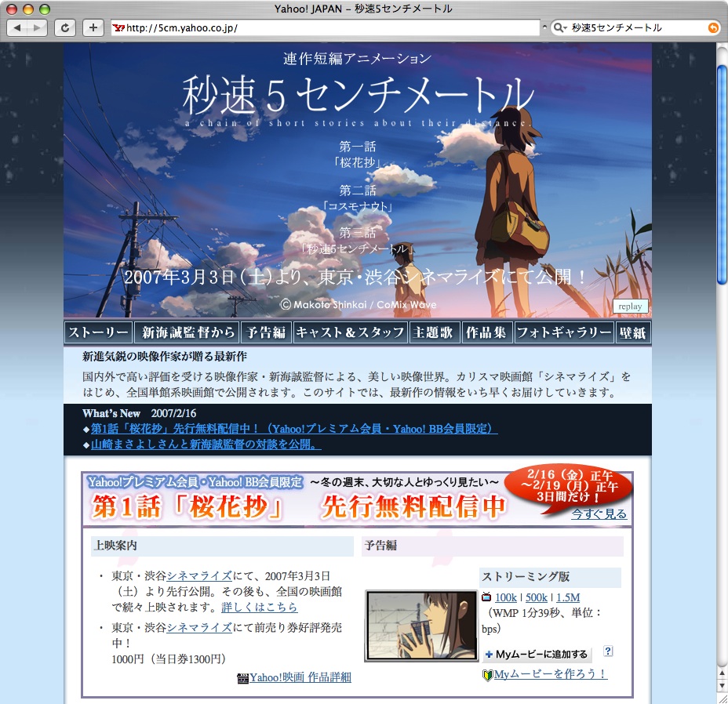Open the ストーリー navigation tab
Viewport: 728px width, 704px height.
pos(98,332)
